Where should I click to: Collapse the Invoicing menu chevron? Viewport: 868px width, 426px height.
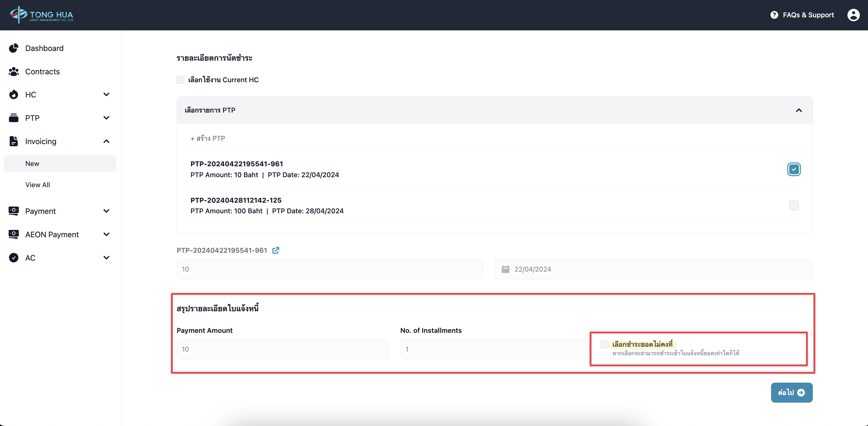click(106, 141)
